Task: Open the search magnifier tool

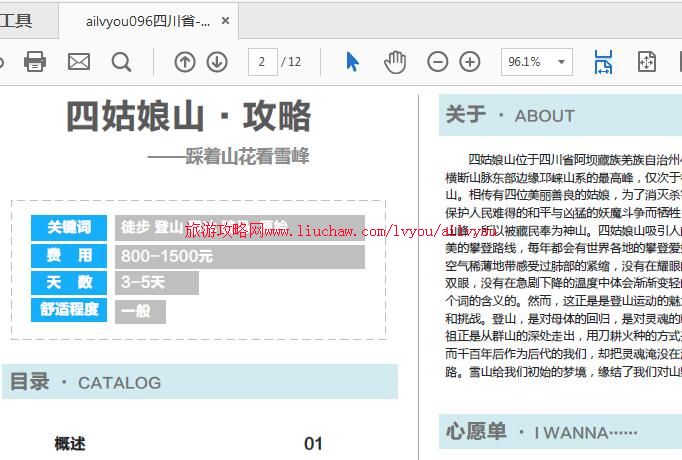Action: pos(122,62)
